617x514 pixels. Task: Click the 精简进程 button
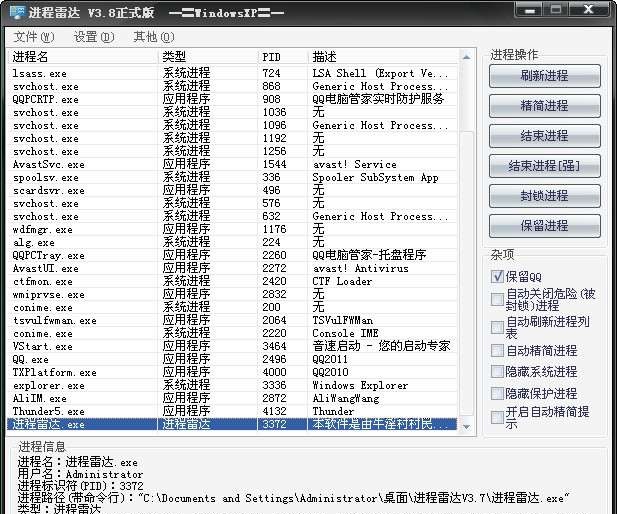[545, 106]
